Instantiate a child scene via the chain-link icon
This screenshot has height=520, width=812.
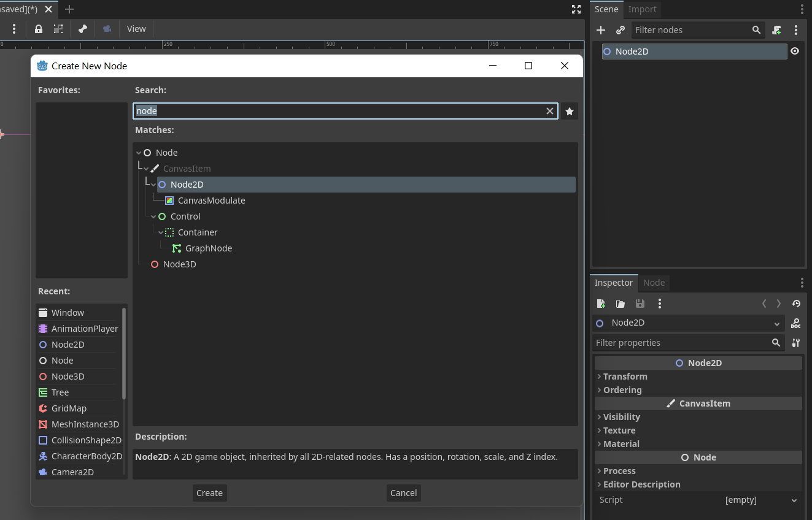[620, 29]
